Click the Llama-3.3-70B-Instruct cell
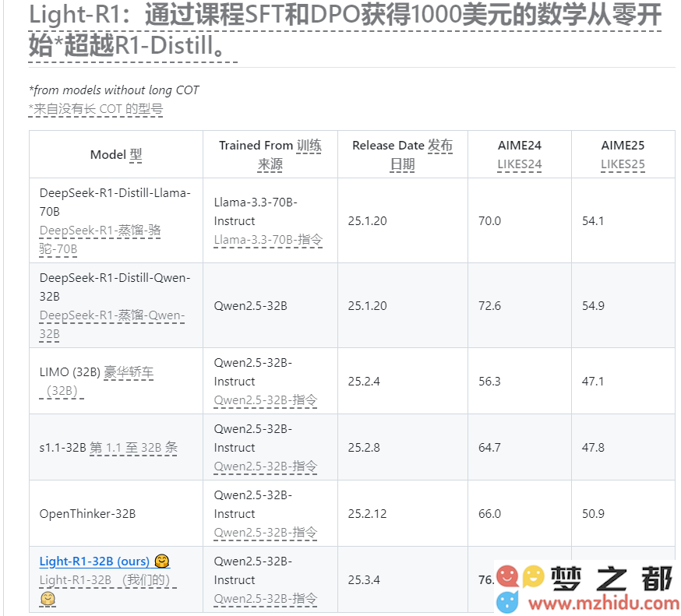 coord(270,220)
